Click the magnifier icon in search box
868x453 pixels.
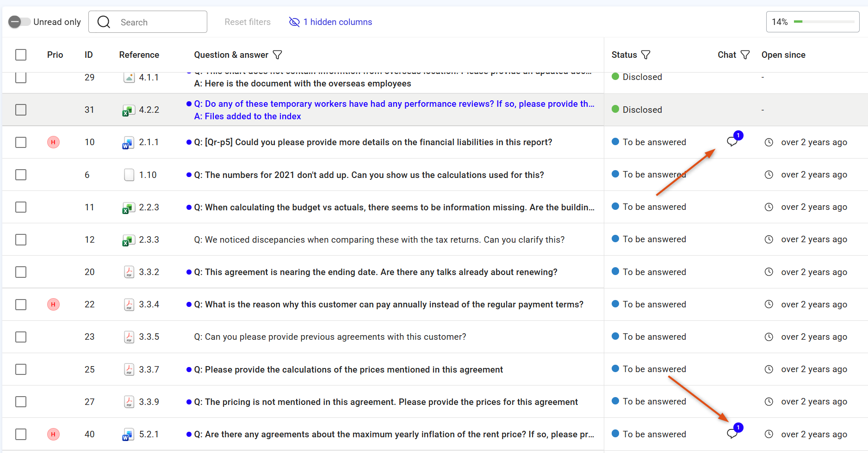pos(104,22)
